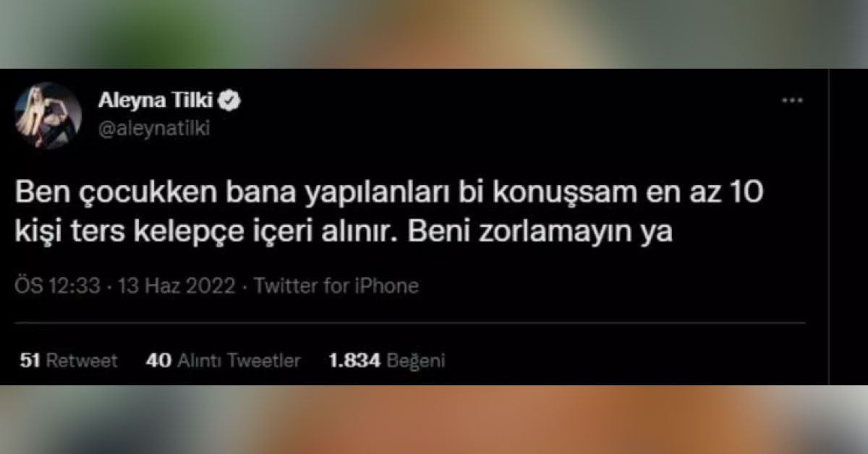Click the dark side panel right of tweet

848,227
